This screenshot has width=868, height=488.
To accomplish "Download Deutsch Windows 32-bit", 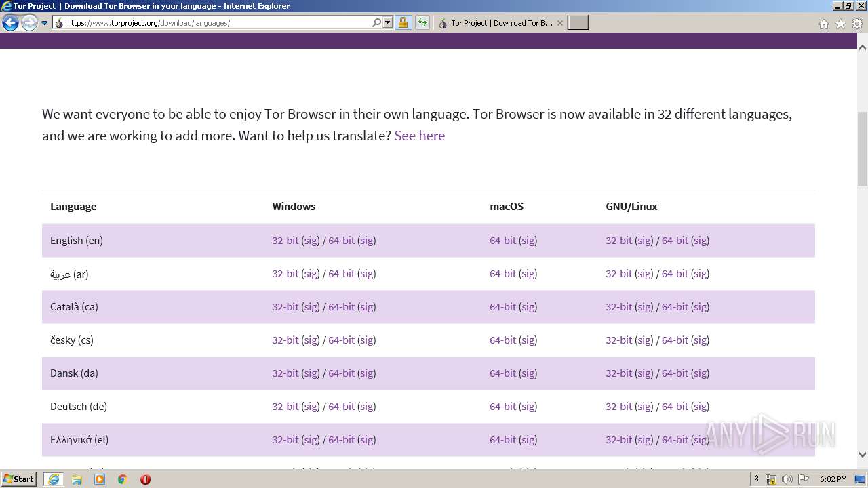I will point(285,407).
